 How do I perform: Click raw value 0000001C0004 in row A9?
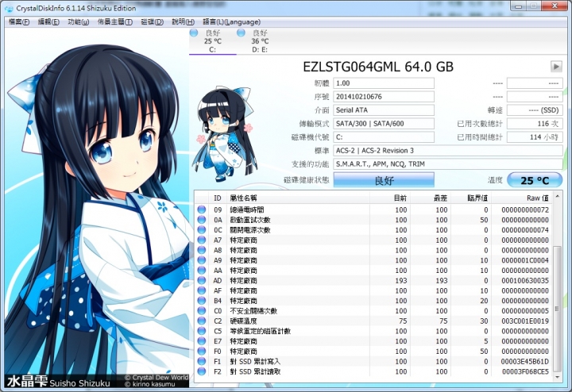[x=525, y=260]
